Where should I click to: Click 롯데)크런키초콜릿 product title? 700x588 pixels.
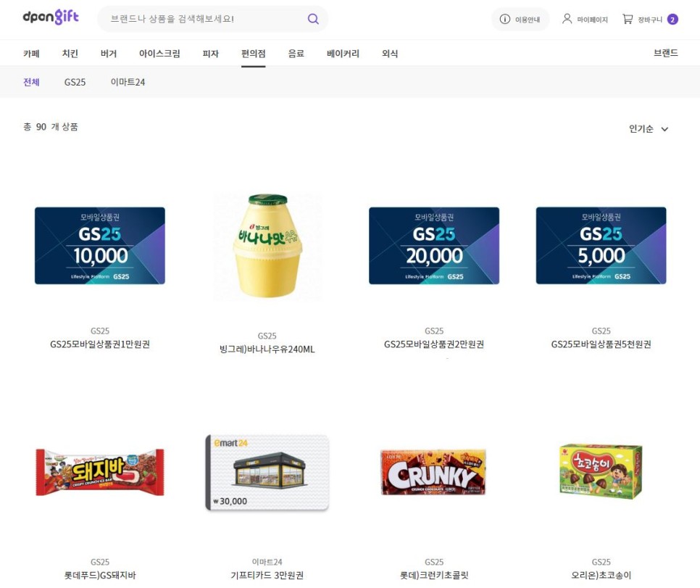tap(434, 575)
